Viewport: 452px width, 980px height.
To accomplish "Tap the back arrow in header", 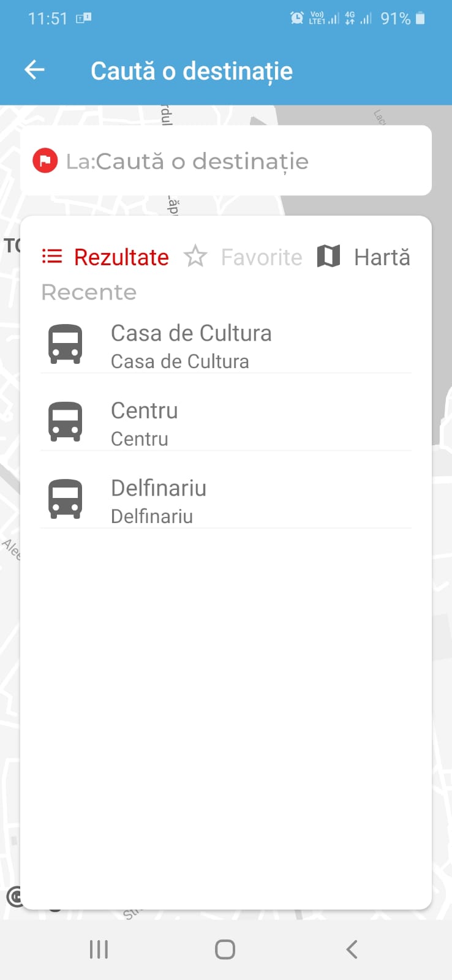I will (34, 70).
